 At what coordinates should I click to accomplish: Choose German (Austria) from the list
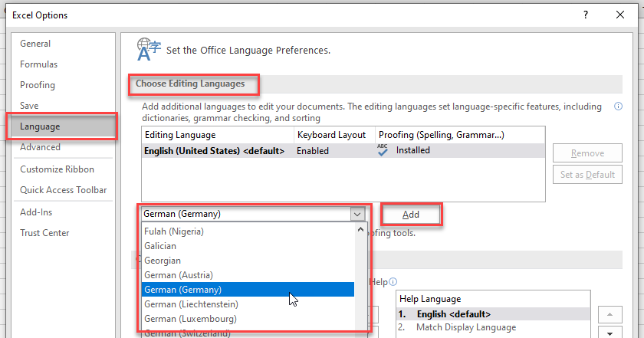tap(248, 275)
